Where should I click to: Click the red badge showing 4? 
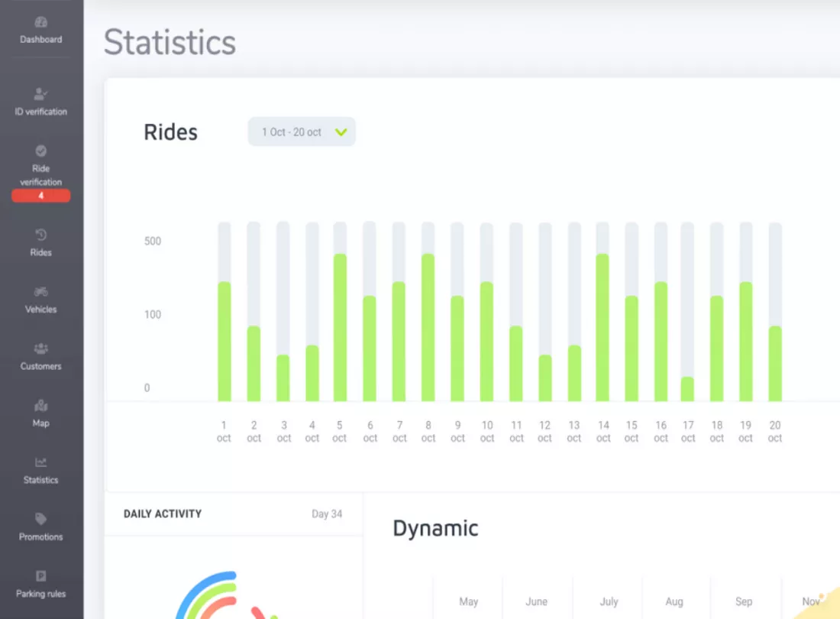click(x=40, y=196)
